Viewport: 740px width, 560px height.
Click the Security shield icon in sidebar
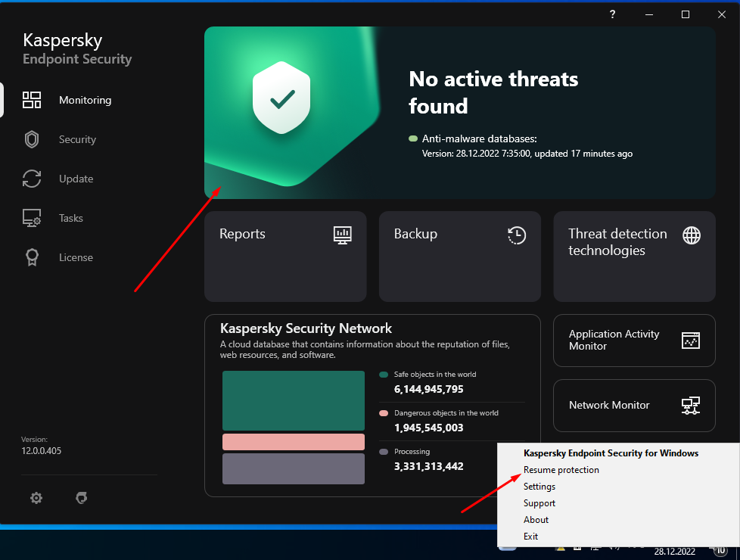[32, 139]
